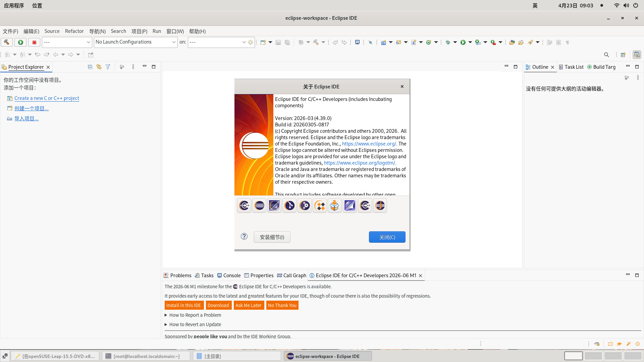Toggle the C/C++ perspective button
This screenshot has height=362, width=644.
click(637, 55)
